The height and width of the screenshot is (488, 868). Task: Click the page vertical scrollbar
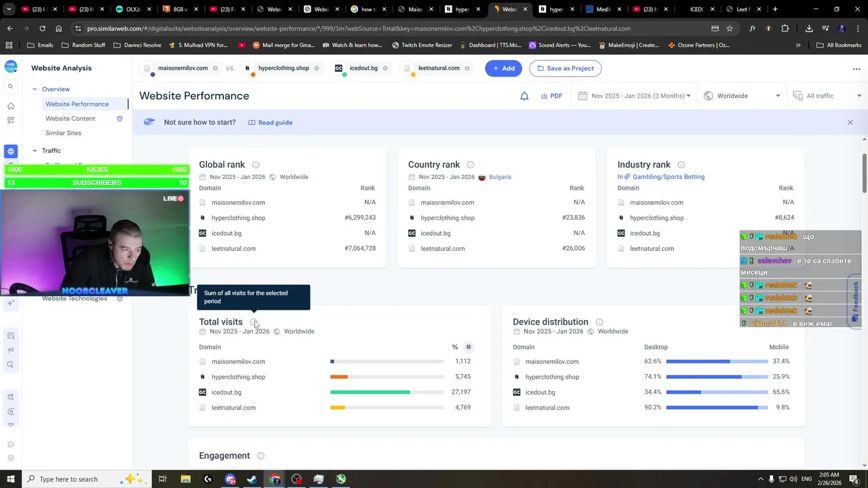[x=865, y=173]
